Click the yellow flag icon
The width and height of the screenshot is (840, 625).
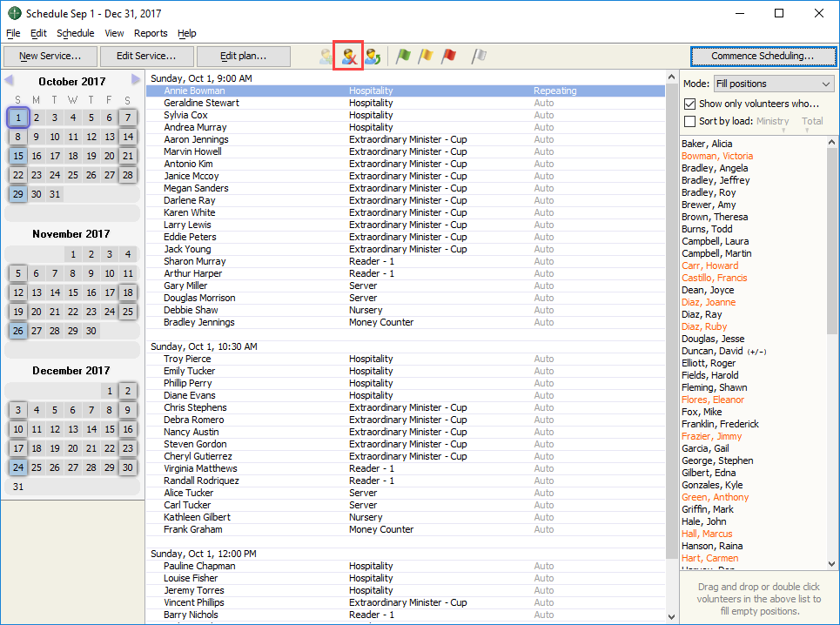click(x=426, y=57)
